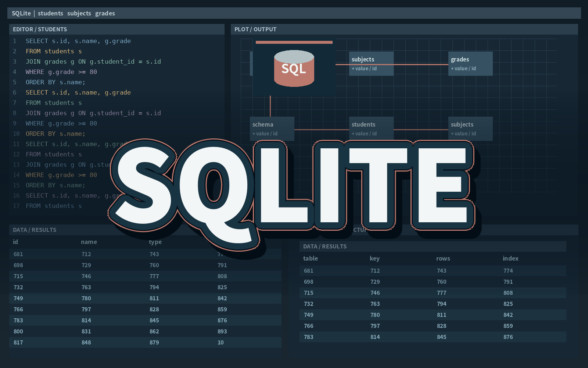Select the PLOT / OUTPUT panel header
Viewport: 588px width, 368px height.
(404, 29)
